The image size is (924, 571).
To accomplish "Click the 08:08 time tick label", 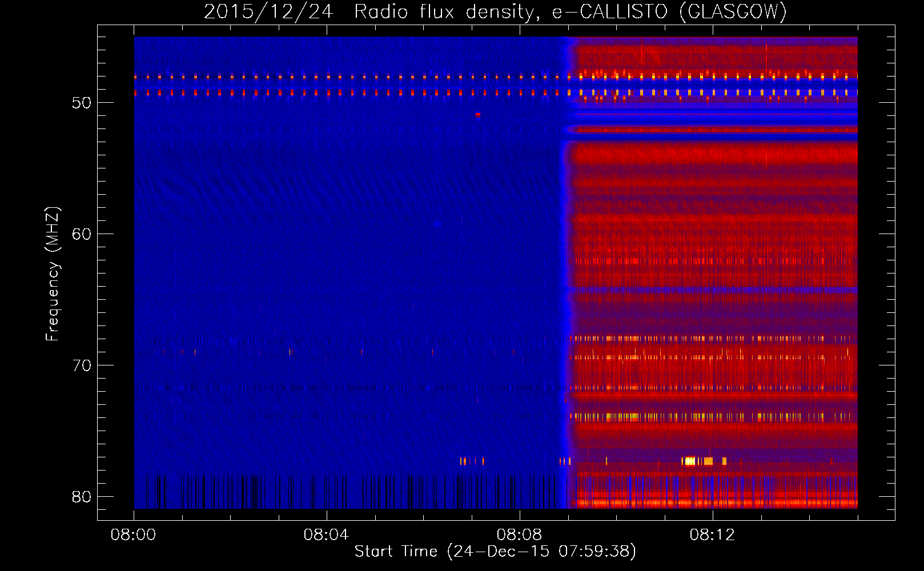I will [x=519, y=535].
